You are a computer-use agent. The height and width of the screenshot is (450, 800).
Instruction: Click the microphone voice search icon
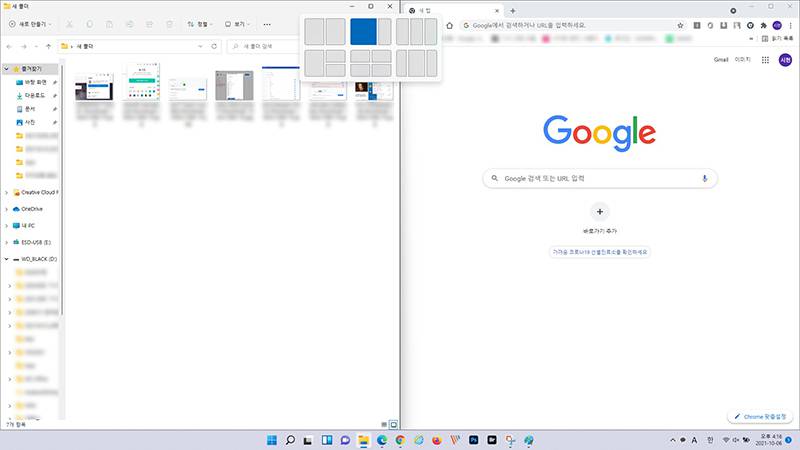click(x=704, y=178)
